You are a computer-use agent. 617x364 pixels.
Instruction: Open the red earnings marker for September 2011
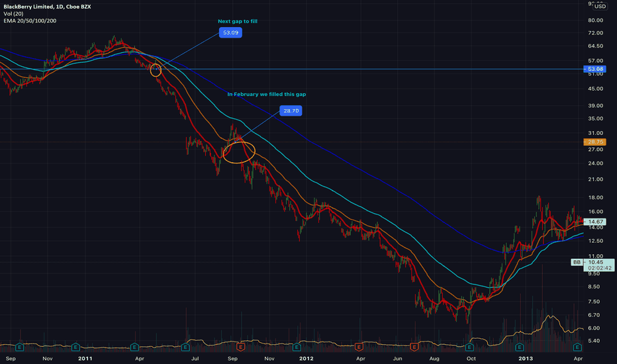(240, 347)
